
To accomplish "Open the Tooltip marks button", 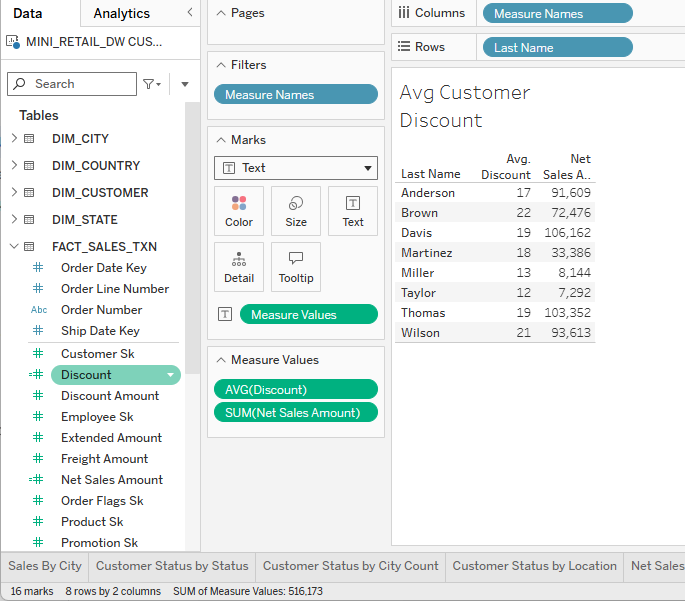I will point(296,267).
